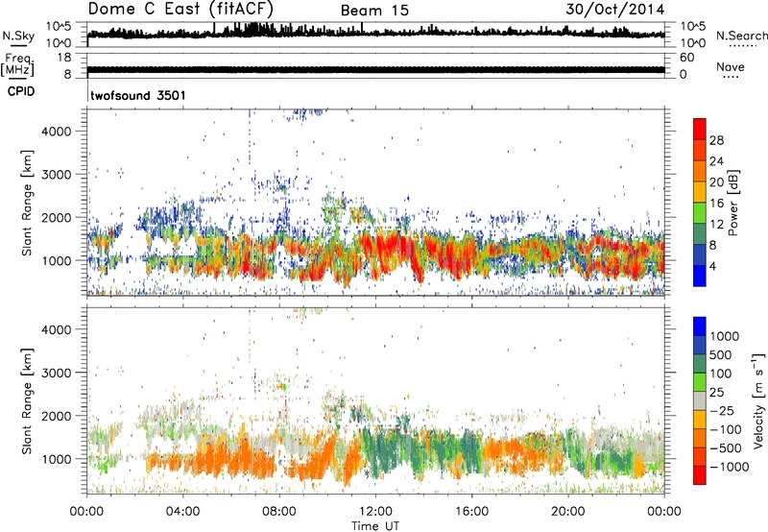Click the 'Beam 15' label
Image resolution: width=768 pixels, height=532 pixels.
click(x=374, y=11)
